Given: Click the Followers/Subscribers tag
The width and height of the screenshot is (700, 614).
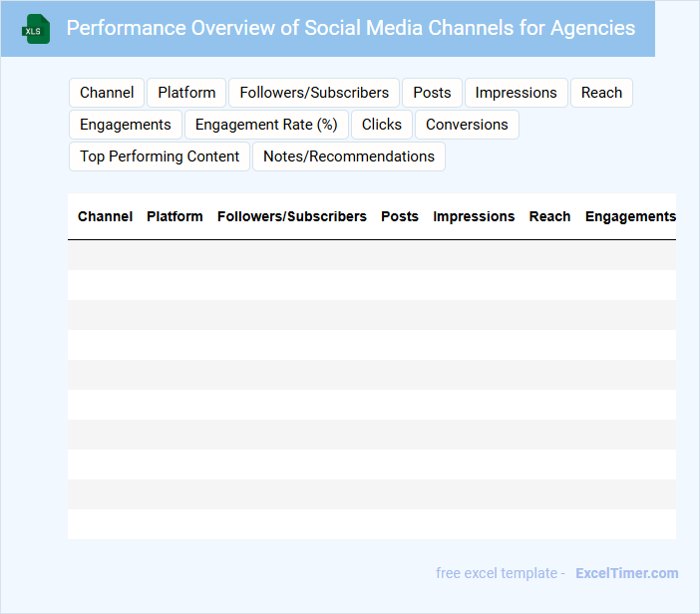Looking at the screenshot, I should point(314,93).
